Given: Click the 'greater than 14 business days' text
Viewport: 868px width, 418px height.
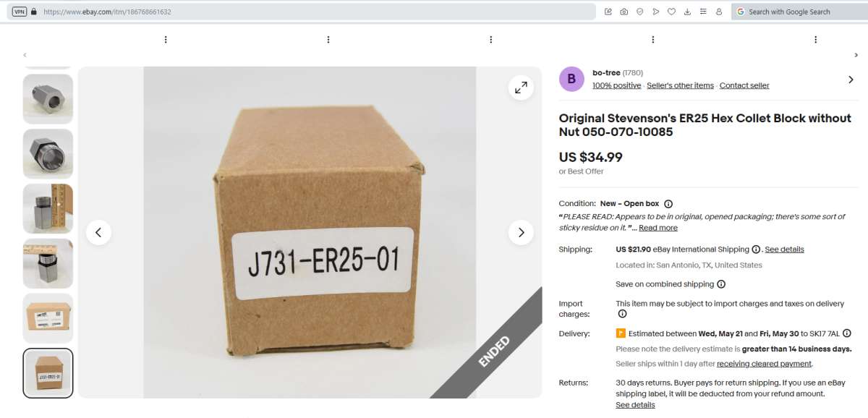Looking at the screenshot, I should [x=796, y=349].
